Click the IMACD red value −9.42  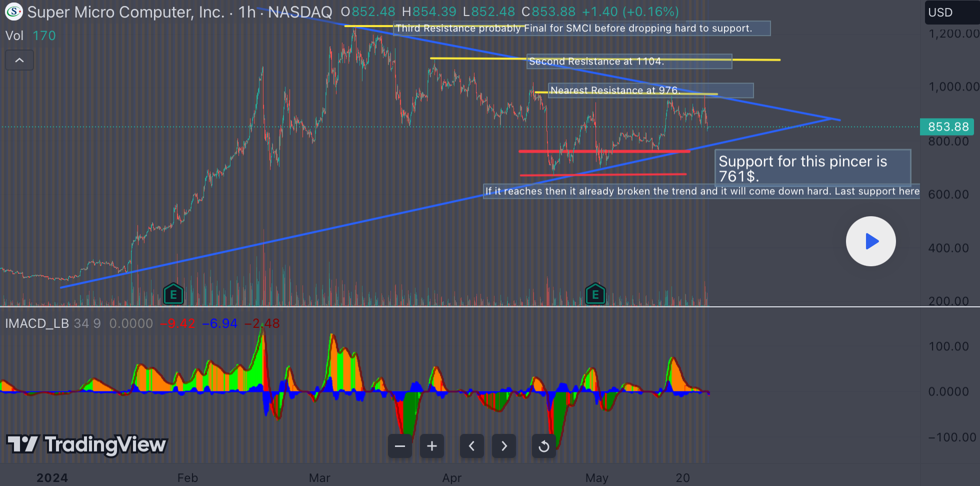pyautogui.click(x=178, y=323)
